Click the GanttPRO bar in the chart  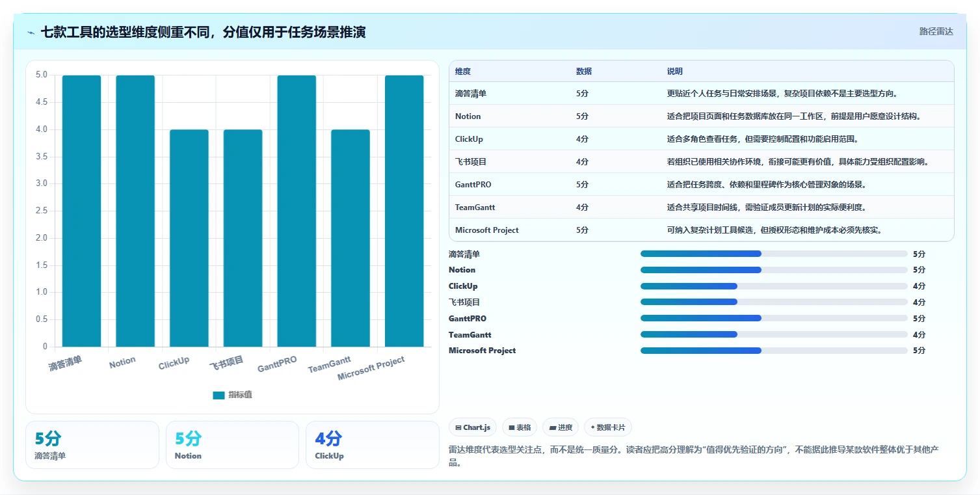coord(297,211)
